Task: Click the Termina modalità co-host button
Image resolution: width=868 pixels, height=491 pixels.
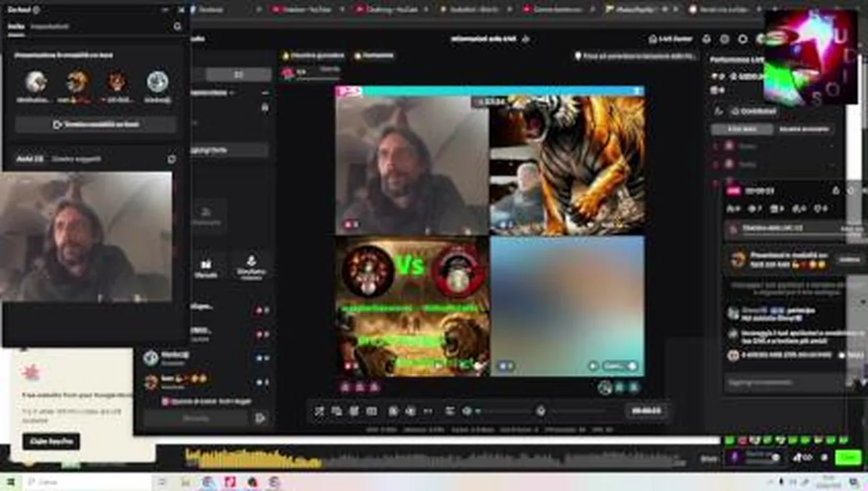Action: coord(96,125)
